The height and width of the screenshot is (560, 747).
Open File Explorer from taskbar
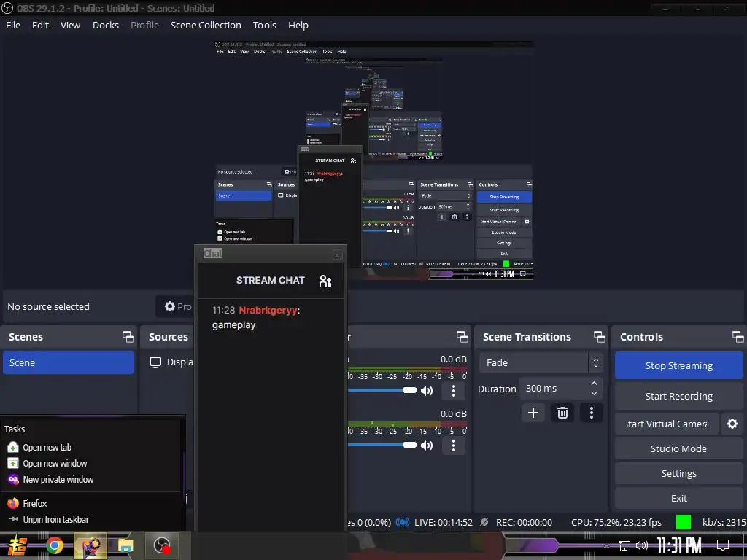pyautogui.click(x=125, y=545)
